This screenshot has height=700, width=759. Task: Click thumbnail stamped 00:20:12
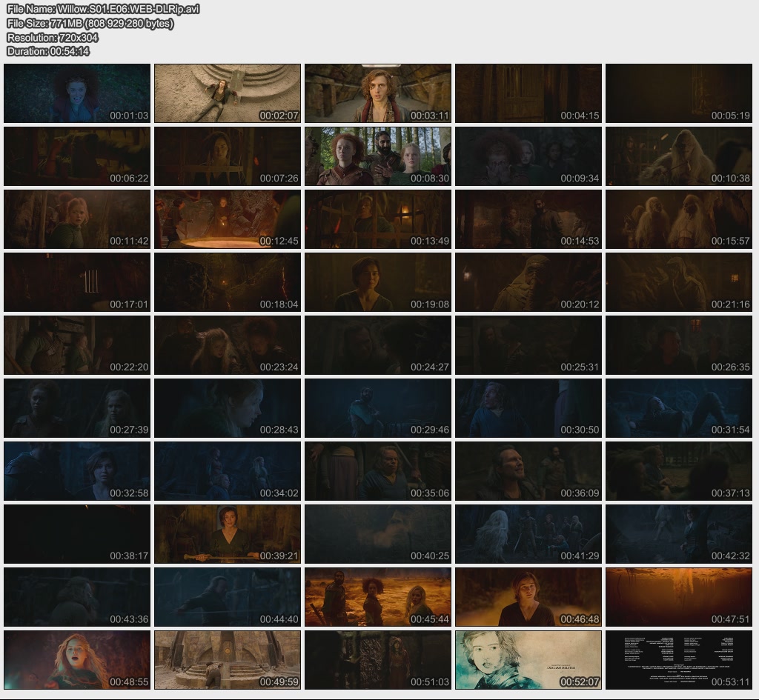click(528, 282)
